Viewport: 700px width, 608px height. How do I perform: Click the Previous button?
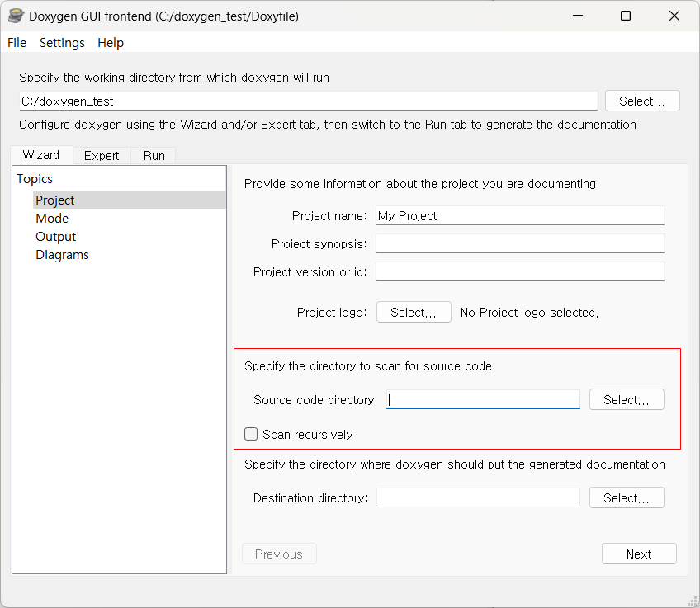(x=279, y=554)
